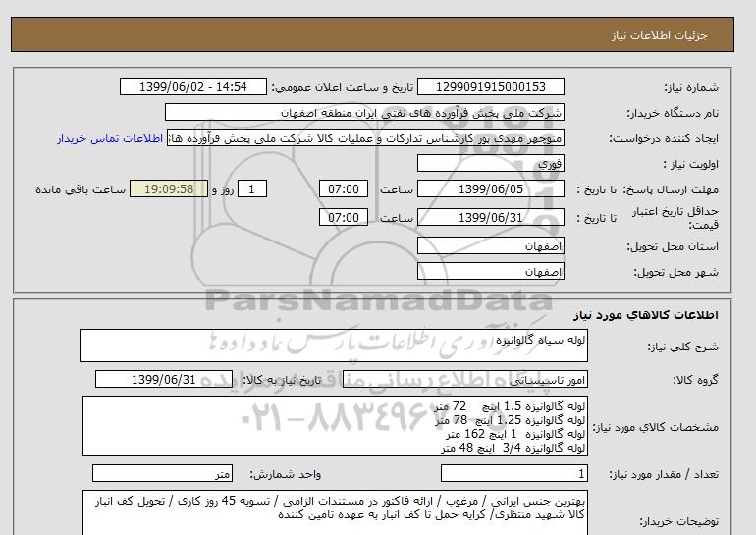Click request creator field منوچهر مهدی پور
The image size is (756, 535).
pos(365,138)
